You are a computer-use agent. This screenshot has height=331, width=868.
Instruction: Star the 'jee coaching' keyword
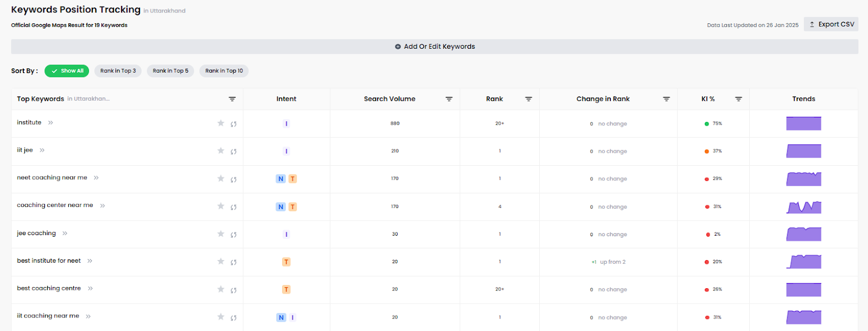point(221,233)
